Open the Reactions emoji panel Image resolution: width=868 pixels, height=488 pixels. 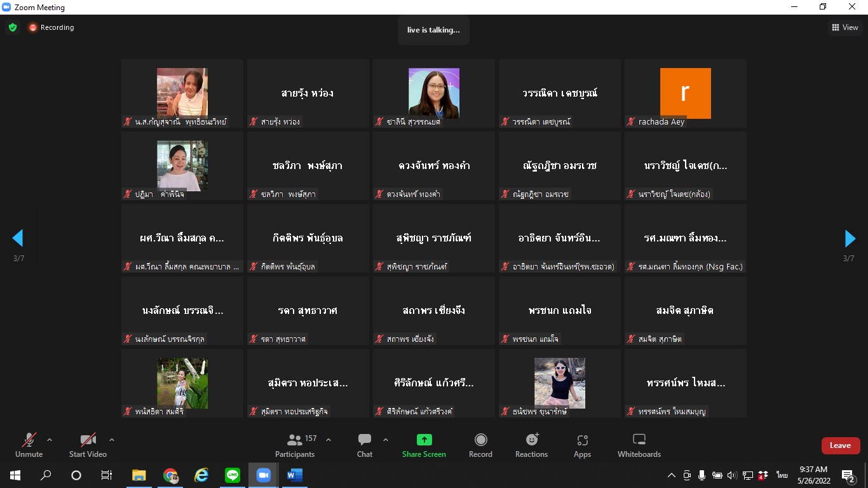532,440
